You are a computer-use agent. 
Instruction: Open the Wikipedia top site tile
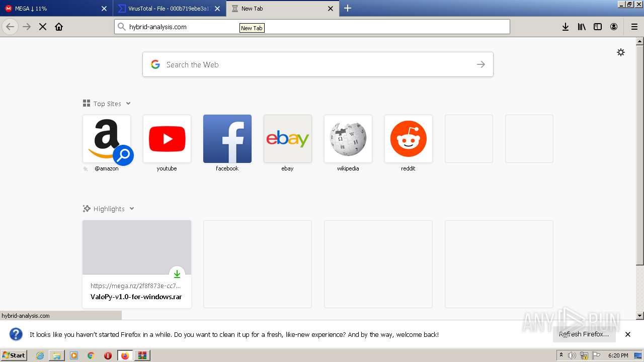coord(348,139)
